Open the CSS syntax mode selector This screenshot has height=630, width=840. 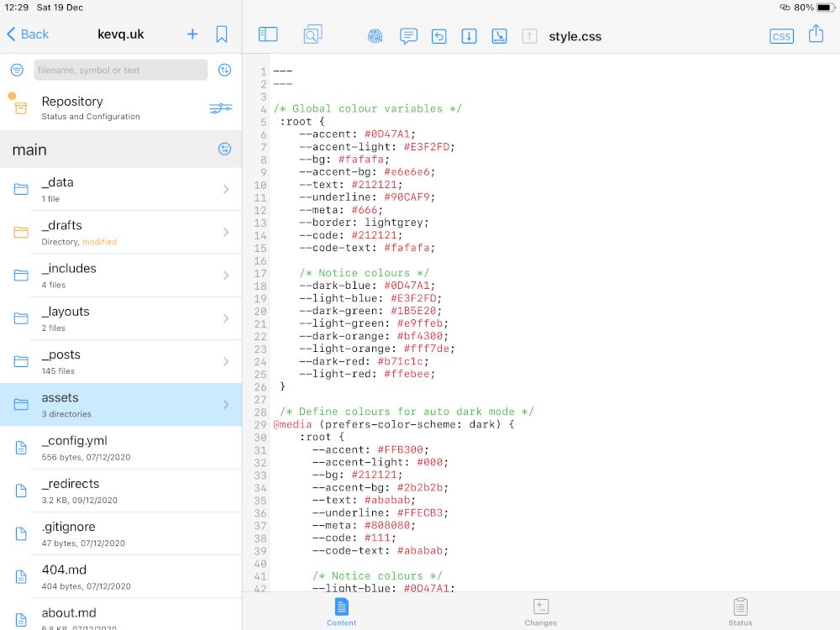click(x=781, y=36)
